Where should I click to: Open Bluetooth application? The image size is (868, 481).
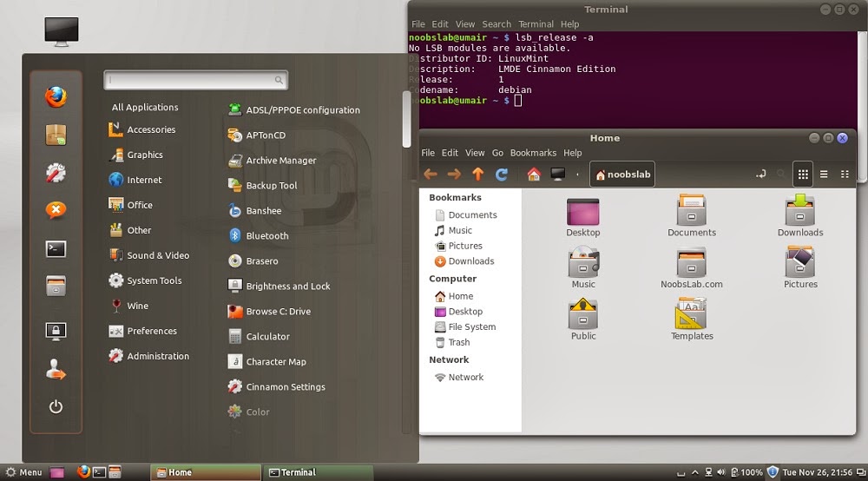(x=259, y=236)
